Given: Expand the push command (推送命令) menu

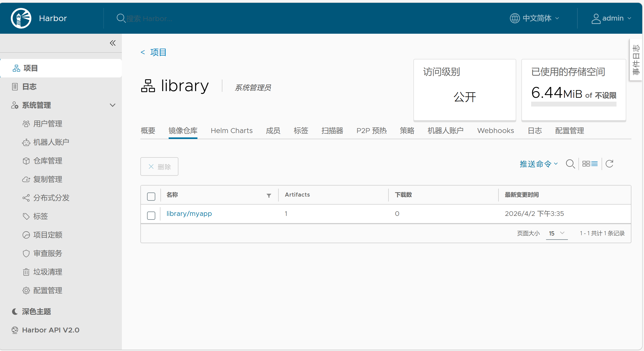Looking at the screenshot, I should [538, 164].
